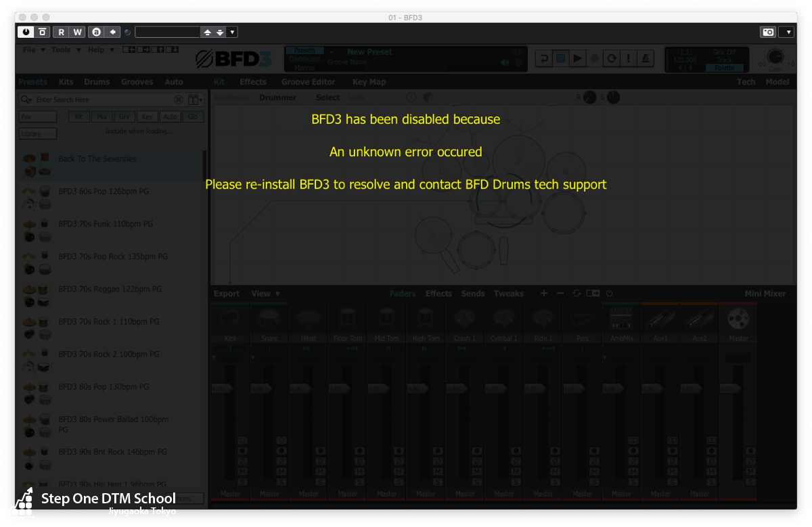Image resolution: width=812 pixels, height=527 pixels.
Task: Switch to Drums browser tab
Action: tap(97, 82)
